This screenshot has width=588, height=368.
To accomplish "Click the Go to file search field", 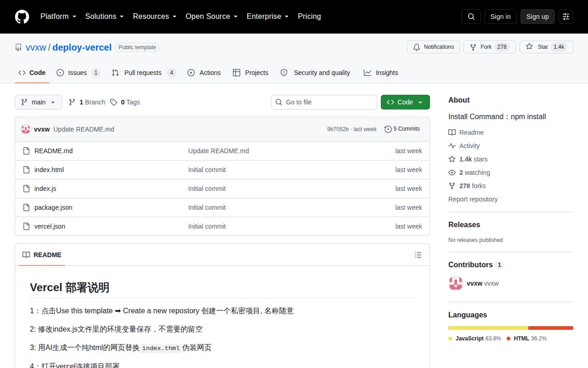I will 324,102.
